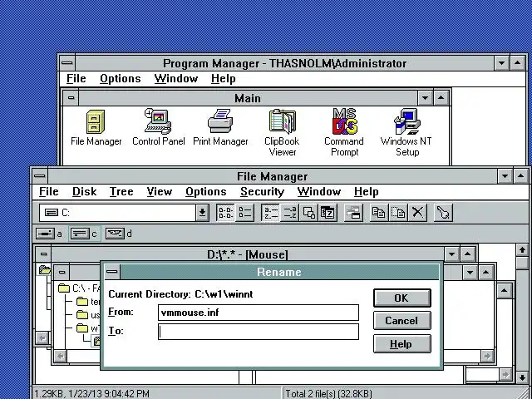Click the Move files toolbar button
Image resolution: width=532 pixels, height=399 pixels.
point(398,213)
